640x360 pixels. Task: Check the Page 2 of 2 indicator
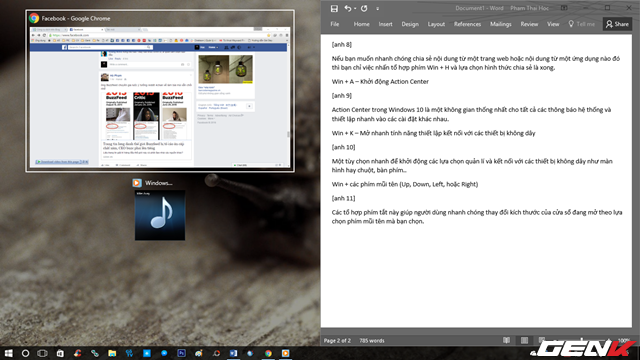click(x=337, y=340)
